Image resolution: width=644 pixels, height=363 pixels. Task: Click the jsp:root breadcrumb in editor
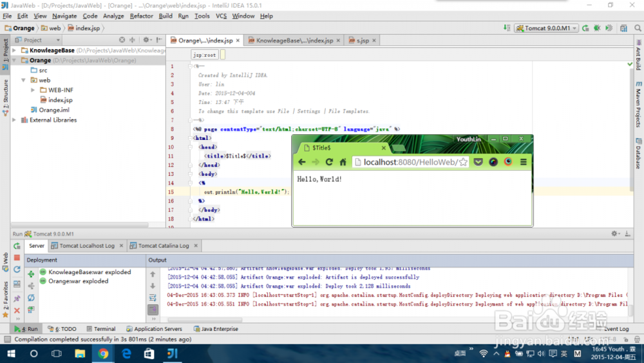click(x=205, y=55)
